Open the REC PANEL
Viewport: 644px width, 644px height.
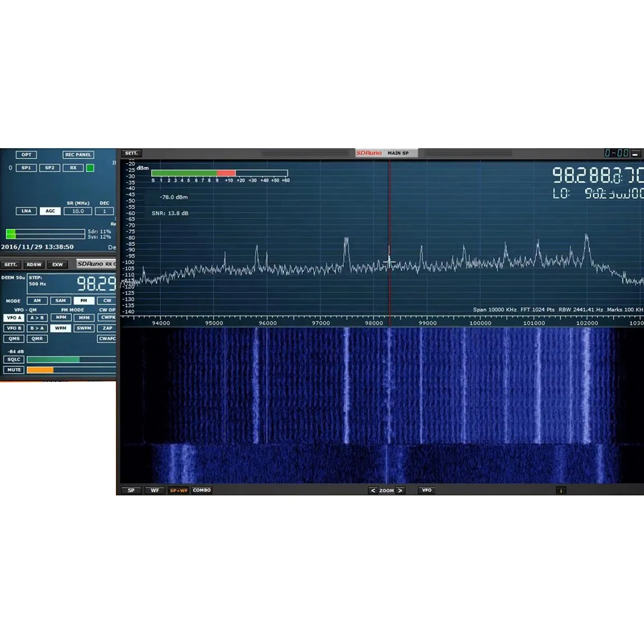point(78,155)
